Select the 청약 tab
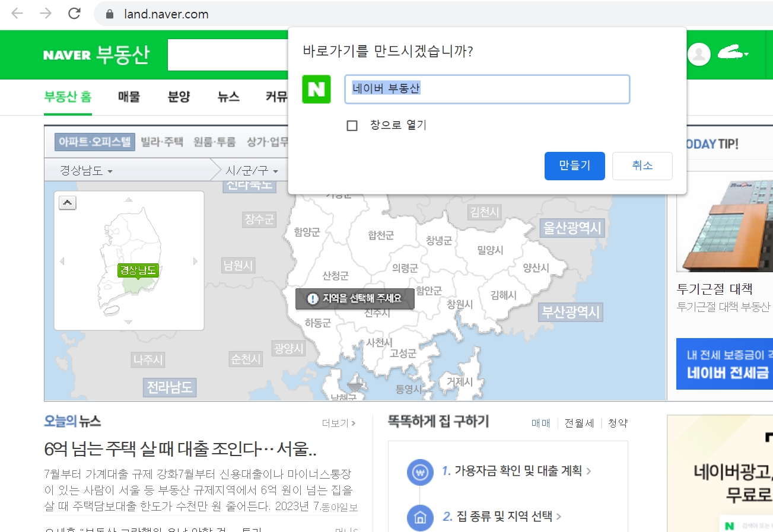Viewport: 773px width, 532px height. click(x=618, y=423)
